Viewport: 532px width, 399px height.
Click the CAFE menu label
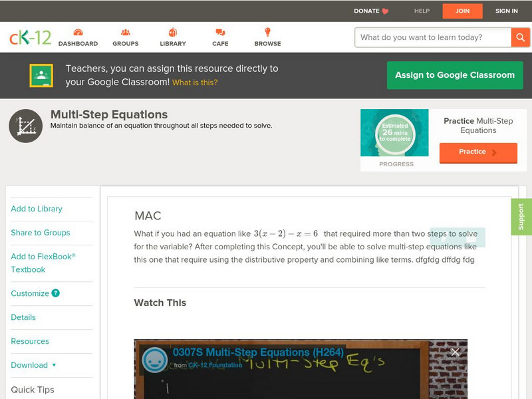[x=220, y=44]
